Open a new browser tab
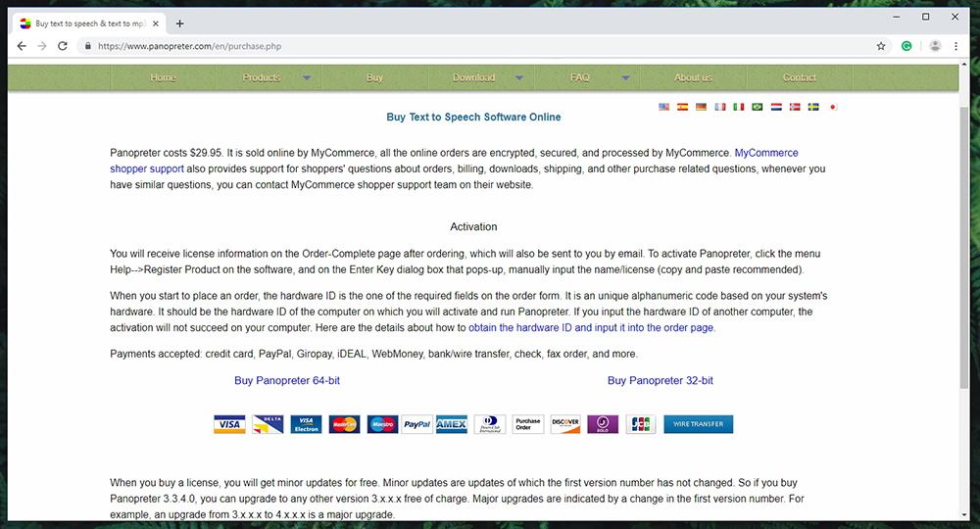This screenshot has width=980, height=529. pos(179,24)
